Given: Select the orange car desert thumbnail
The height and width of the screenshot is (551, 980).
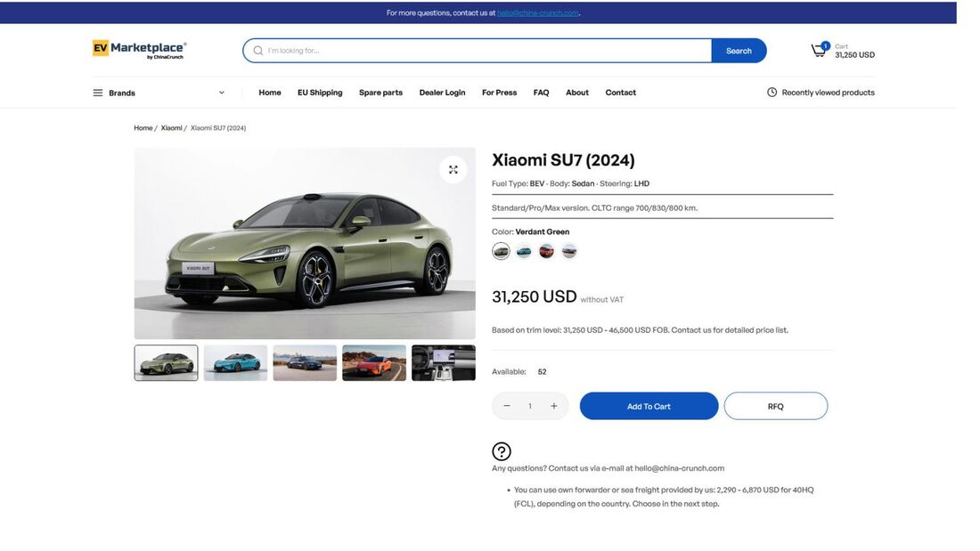Looking at the screenshot, I should coord(374,363).
